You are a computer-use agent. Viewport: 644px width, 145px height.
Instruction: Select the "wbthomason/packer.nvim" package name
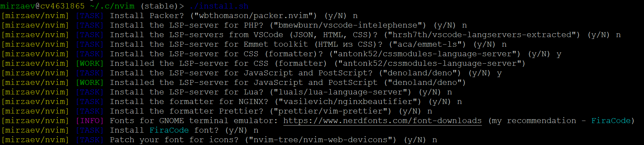253,16
